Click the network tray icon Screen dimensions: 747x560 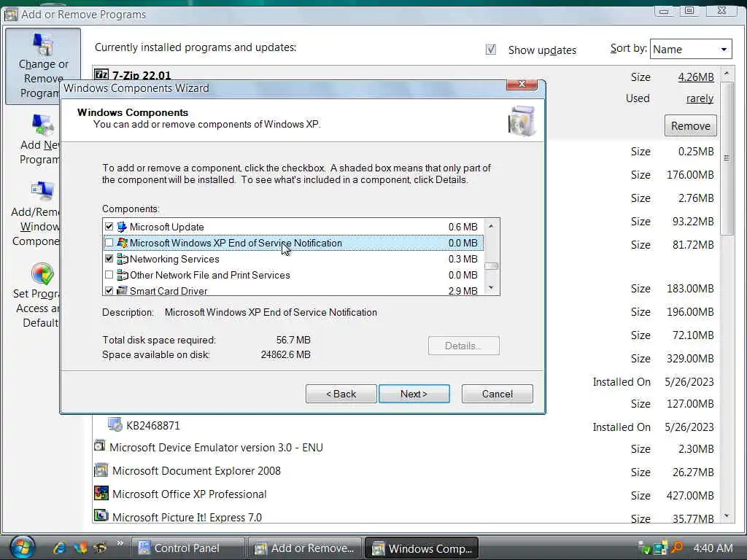click(661, 548)
